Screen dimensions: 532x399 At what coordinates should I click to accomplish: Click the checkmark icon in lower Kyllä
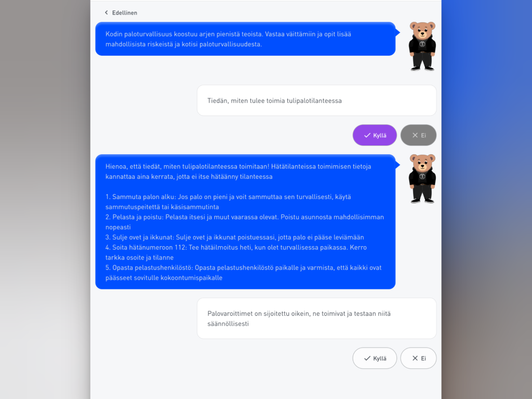coord(367,358)
